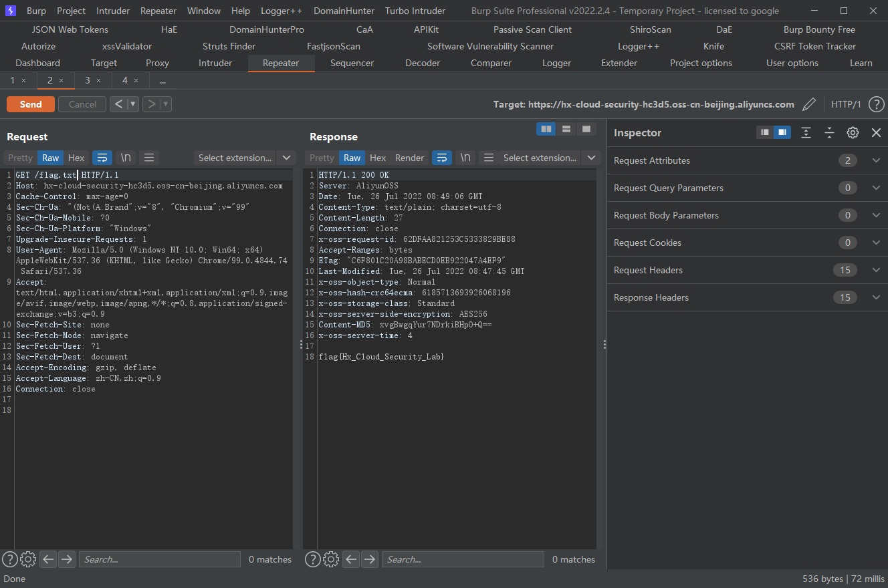The image size is (888, 588).
Task: Click the Cancel button
Action: (x=82, y=104)
